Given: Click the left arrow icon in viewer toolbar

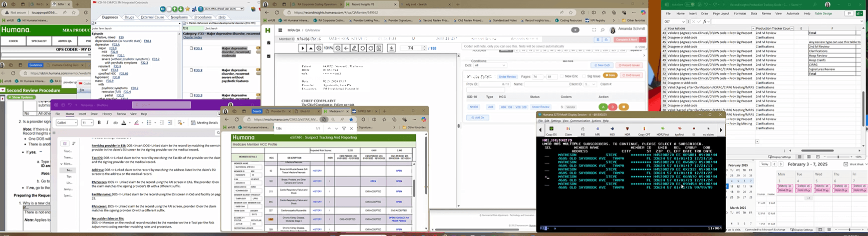Looking at the screenshot, I should [x=346, y=48].
